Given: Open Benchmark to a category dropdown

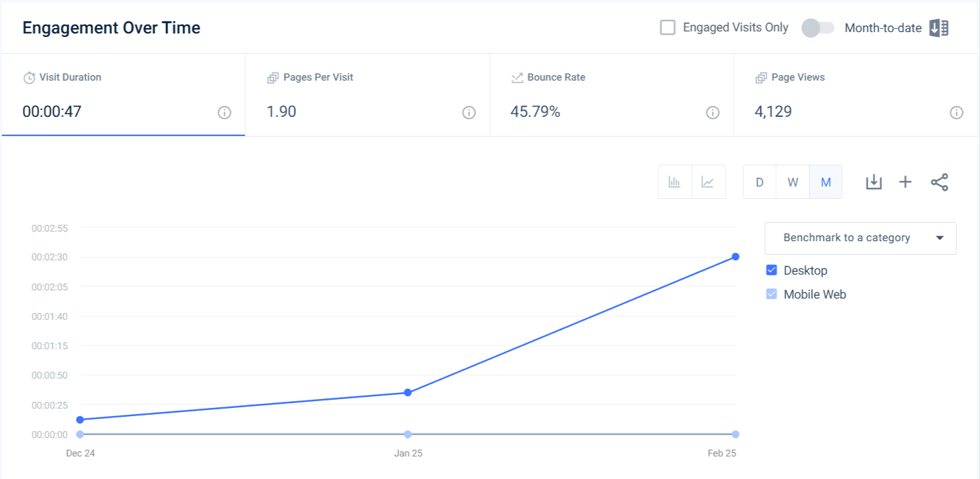Looking at the screenshot, I should (x=860, y=238).
